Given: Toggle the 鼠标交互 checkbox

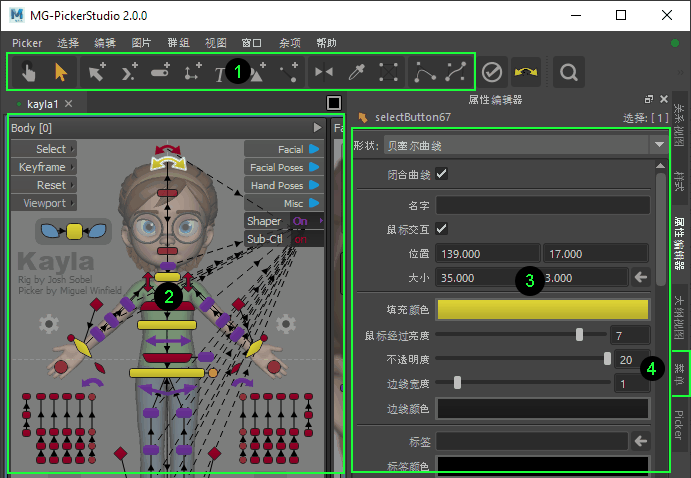Looking at the screenshot, I should pos(442,228).
